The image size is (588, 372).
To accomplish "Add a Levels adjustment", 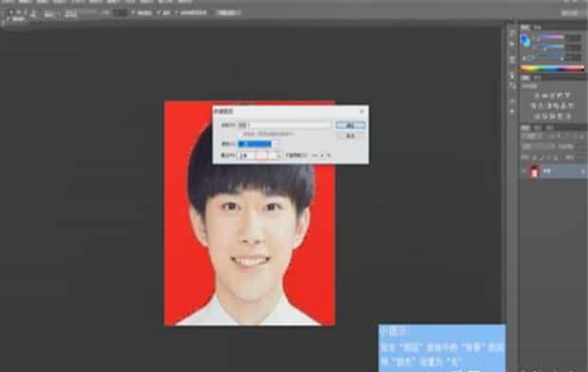I will coord(544,96).
